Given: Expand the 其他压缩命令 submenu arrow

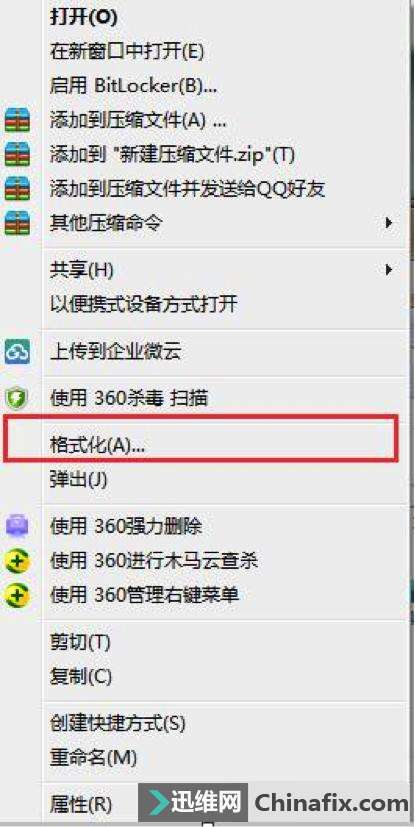Looking at the screenshot, I should (x=389, y=223).
